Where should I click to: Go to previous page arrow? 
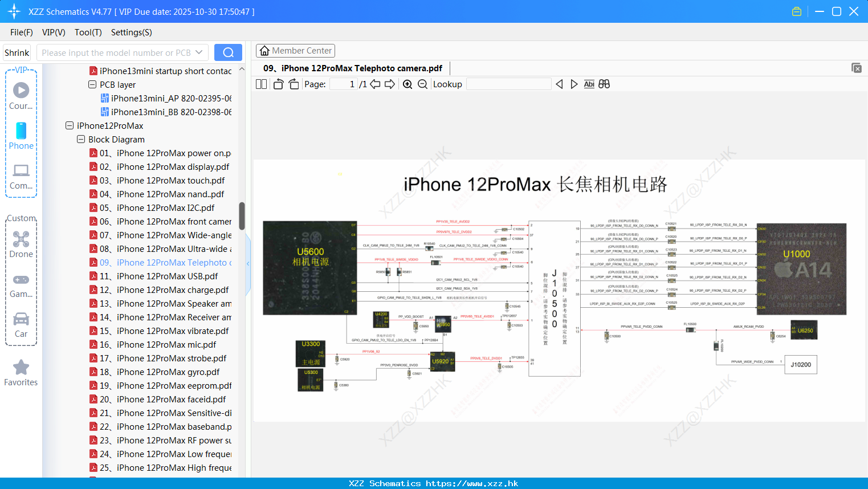pyautogui.click(x=375, y=84)
